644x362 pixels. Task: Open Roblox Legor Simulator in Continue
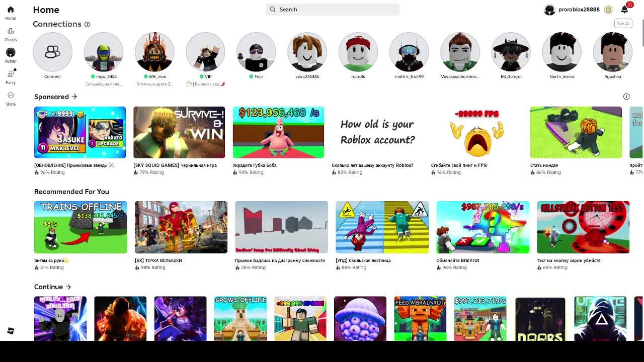pos(60,319)
